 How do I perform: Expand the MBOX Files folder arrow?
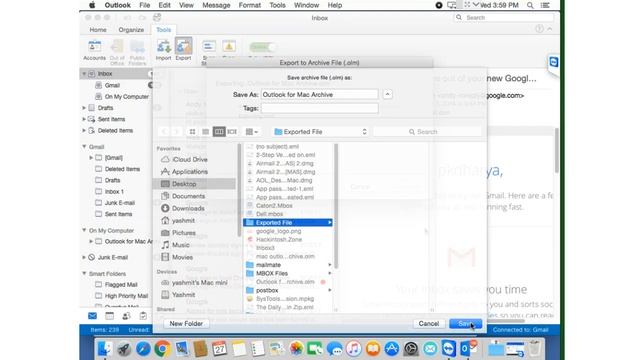tap(329, 273)
